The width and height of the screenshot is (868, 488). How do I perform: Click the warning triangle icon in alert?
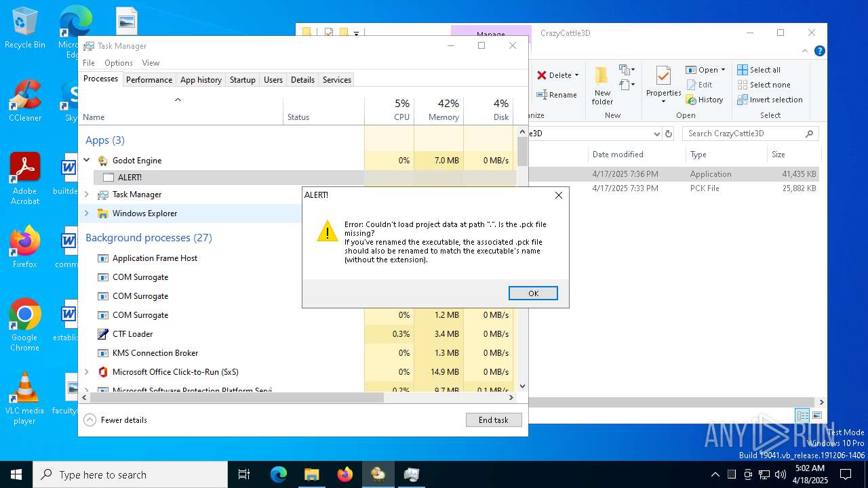point(328,231)
